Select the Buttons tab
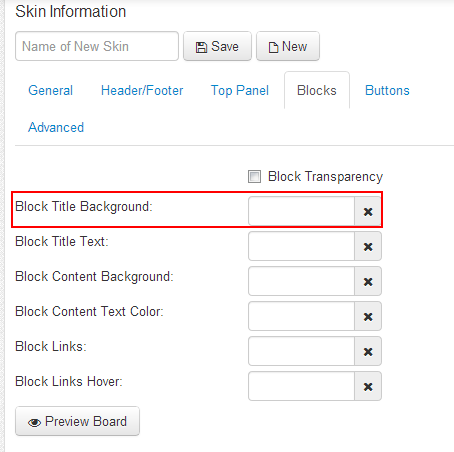Viewport: 454px width, 452px height. 387,90
